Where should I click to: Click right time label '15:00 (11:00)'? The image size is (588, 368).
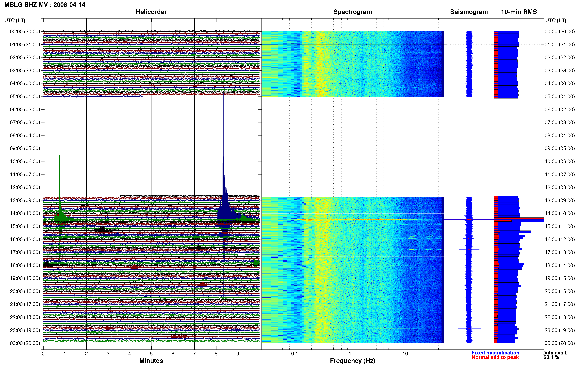pos(560,226)
